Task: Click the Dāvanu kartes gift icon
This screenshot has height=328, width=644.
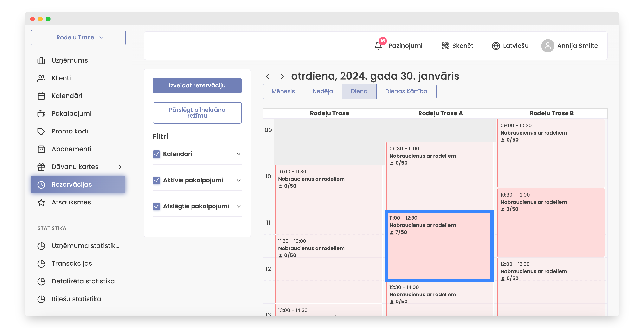Action: click(x=41, y=167)
